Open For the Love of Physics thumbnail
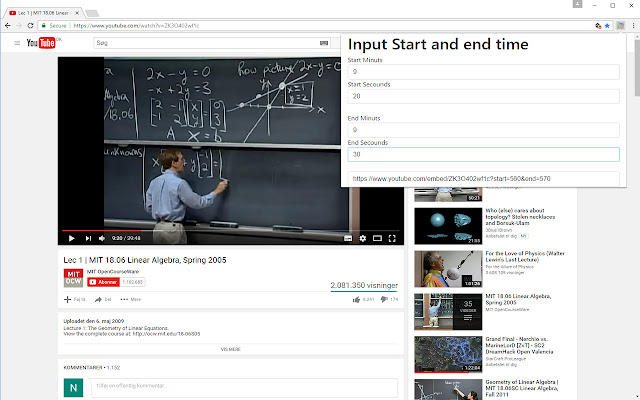This screenshot has height=400, width=640. 448,269
